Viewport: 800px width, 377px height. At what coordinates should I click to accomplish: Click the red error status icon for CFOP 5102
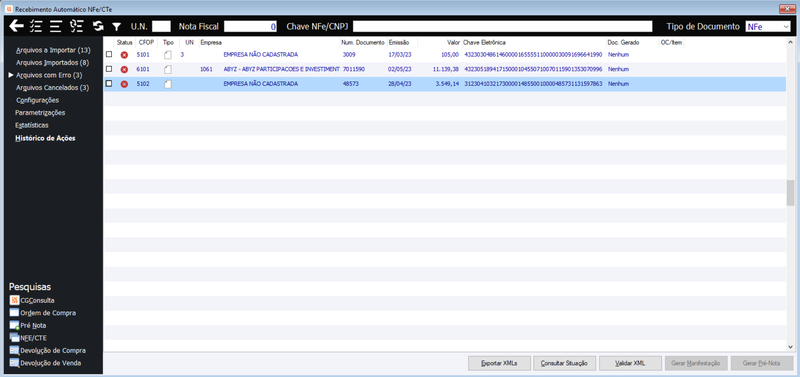tap(124, 84)
